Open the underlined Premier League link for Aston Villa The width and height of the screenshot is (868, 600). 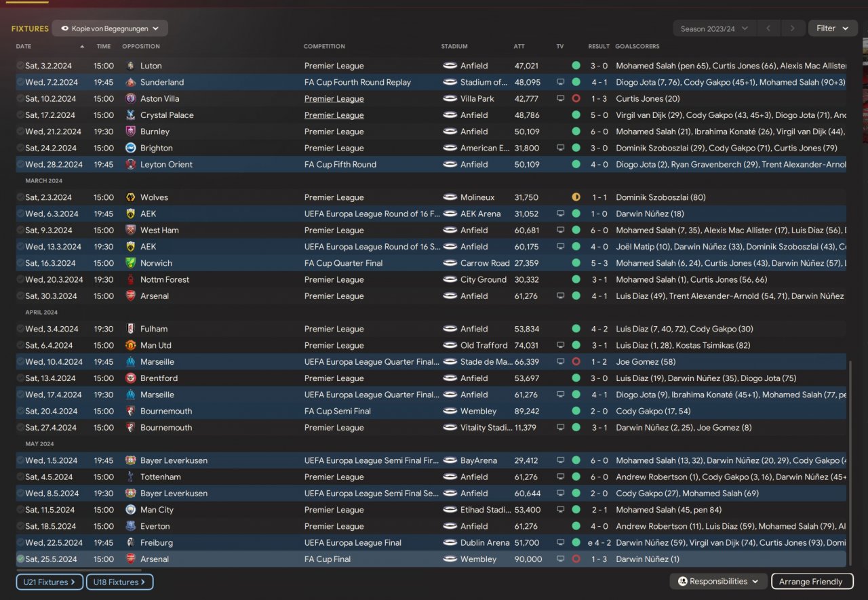coord(334,99)
